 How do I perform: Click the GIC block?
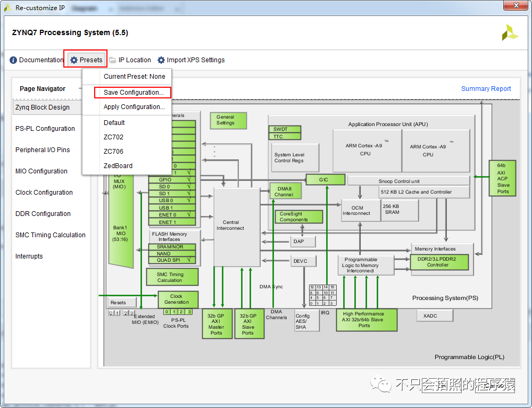pyautogui.click(x=326, y=180)
